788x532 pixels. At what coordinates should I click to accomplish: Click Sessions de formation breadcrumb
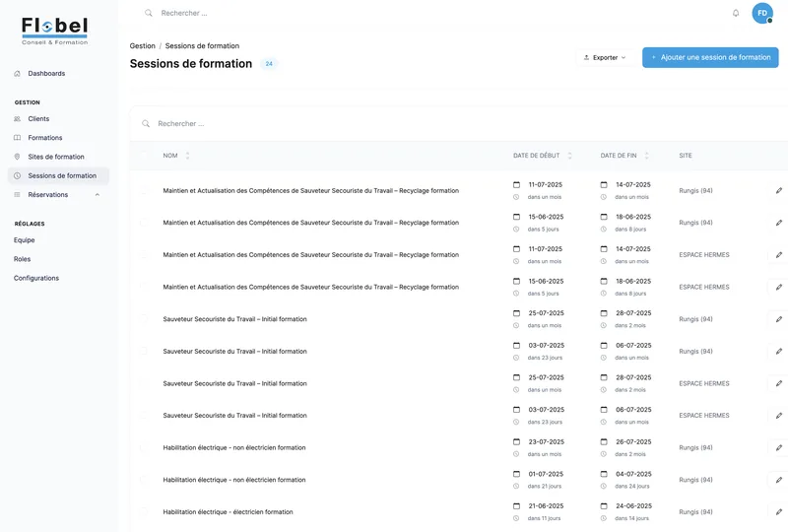pos(202,45)
